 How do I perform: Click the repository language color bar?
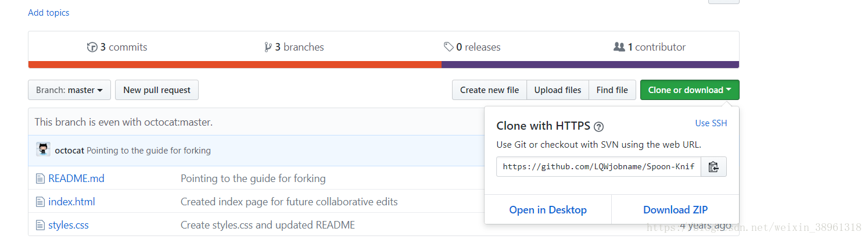[383, 65]
